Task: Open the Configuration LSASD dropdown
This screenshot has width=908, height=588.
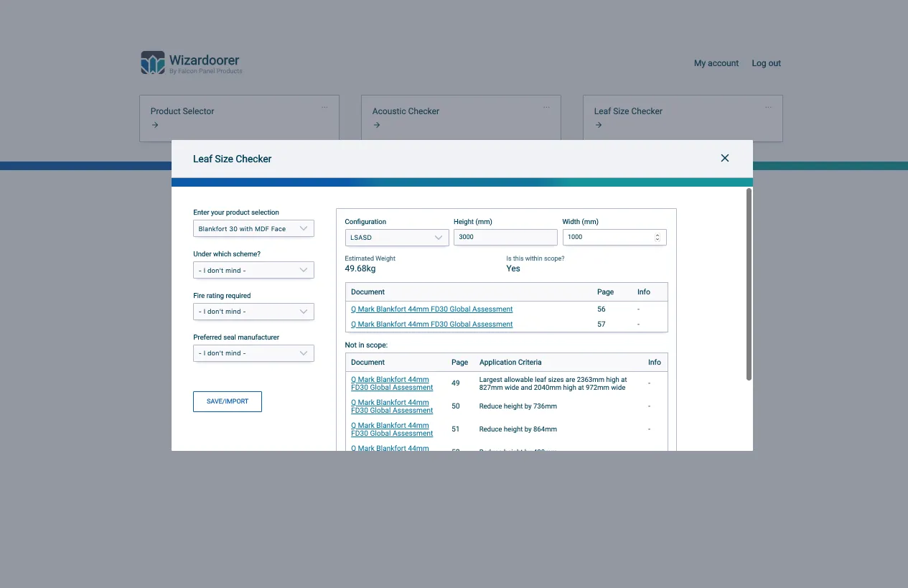Action: pos(397,237)
